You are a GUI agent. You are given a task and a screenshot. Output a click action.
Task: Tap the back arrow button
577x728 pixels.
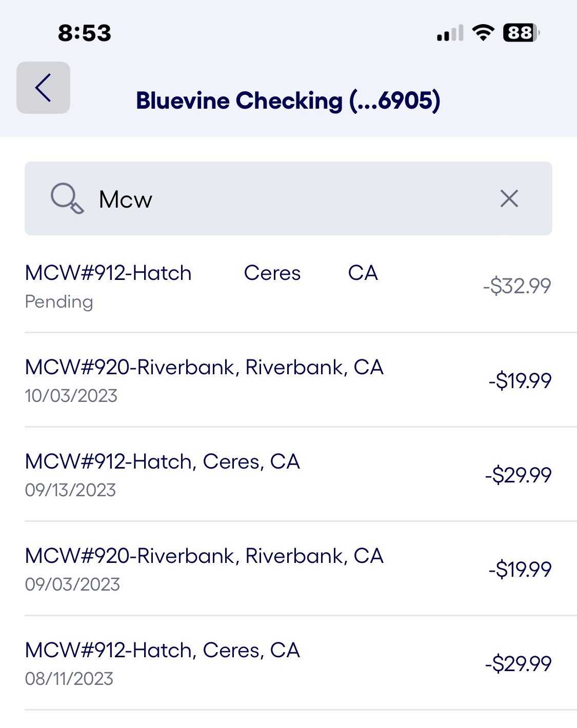pos(43,88)
